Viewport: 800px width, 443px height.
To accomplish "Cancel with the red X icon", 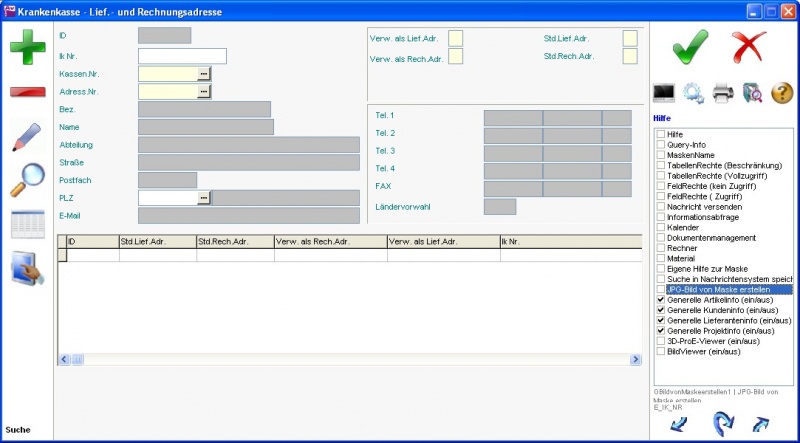I will pyautogui.click(x=748, y=45).
